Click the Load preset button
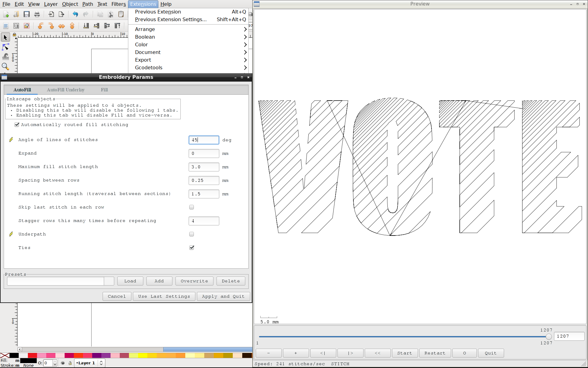The height and width of the screenshot is (368, 588). pyautogui.click(x=130, y=281)
